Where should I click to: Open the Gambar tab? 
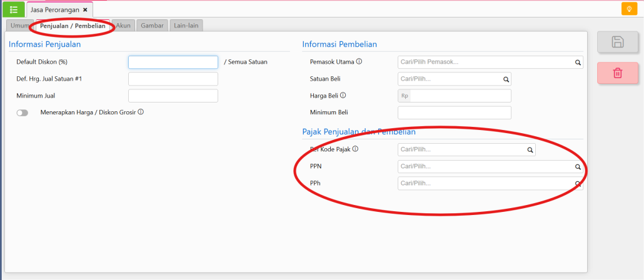coord(152,26)
